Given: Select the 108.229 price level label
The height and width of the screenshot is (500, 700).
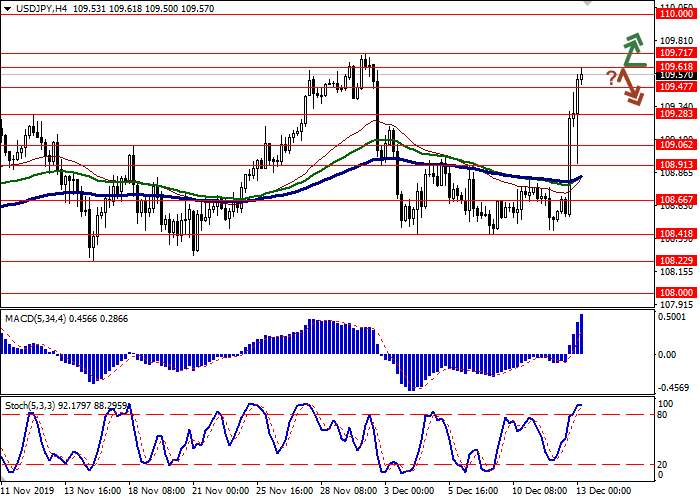Looking at the screenshot, I should (x=676, y=261).
